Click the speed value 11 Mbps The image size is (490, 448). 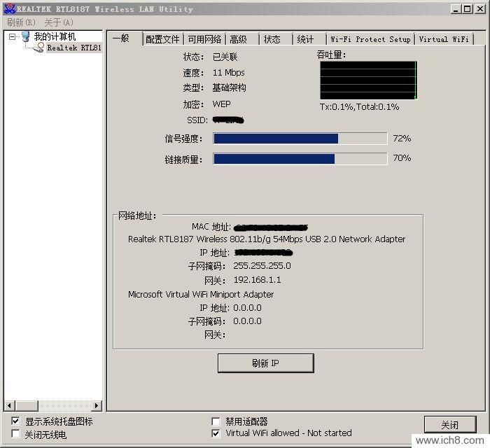pos(228,73)
